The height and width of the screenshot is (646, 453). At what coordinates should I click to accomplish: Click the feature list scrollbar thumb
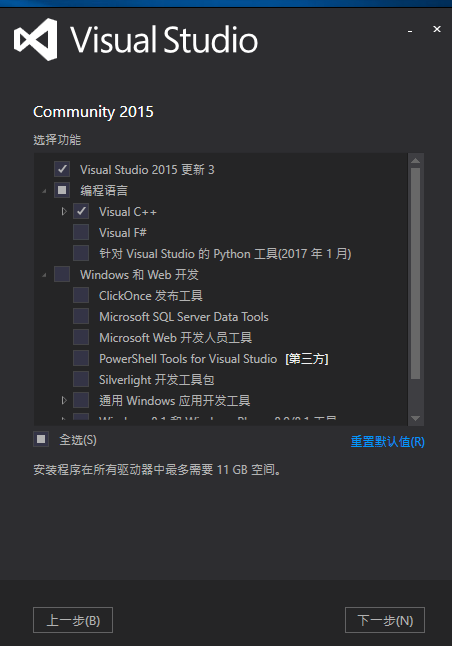coord(416,273)
